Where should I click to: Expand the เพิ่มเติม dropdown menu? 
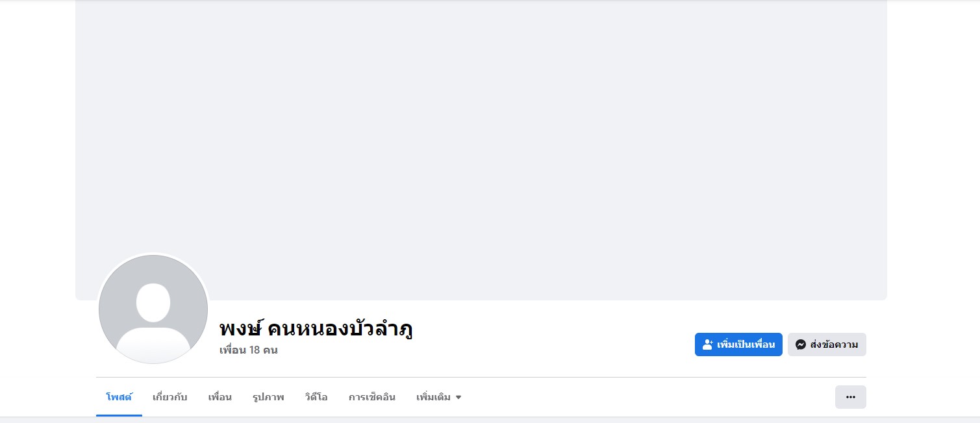click(x=438, y=397)
